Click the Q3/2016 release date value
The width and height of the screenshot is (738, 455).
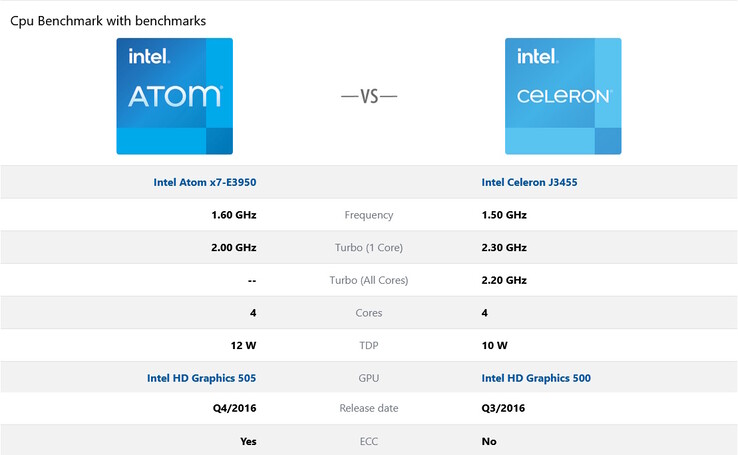pyautogui.click(x=503, y=408)
